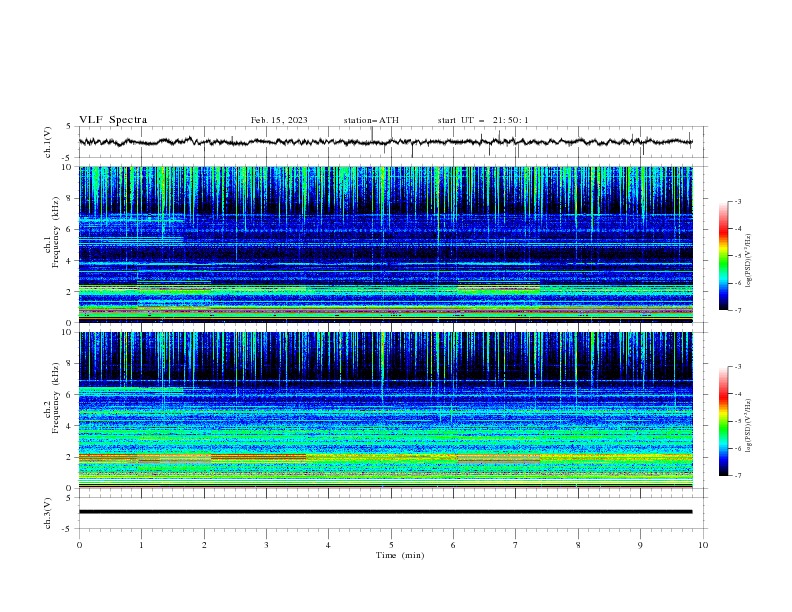Click the "-3" tick on ch.1 colorbar
The height and width of the screenshot is (612, 792).
coord(738,201)
